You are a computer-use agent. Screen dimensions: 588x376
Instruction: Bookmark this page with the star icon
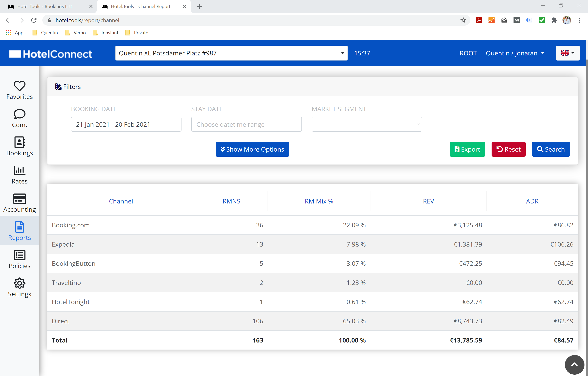tap(463, 20)
